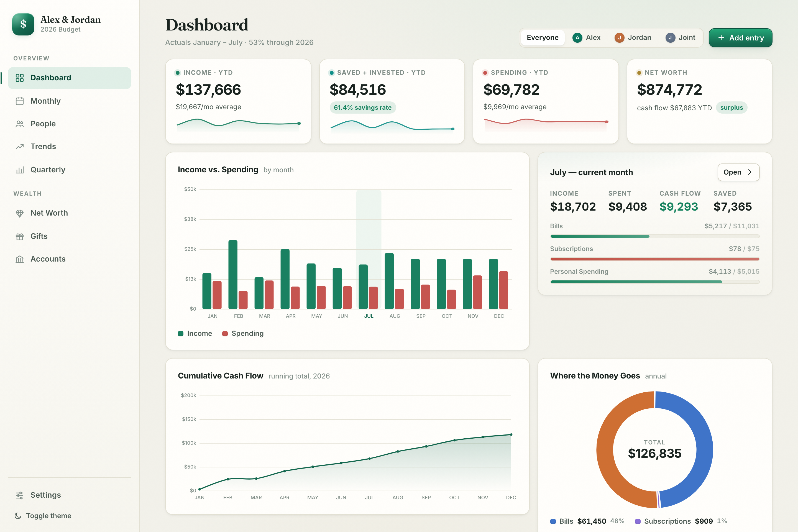Click the JUL label on bar chart

(369, 316)
